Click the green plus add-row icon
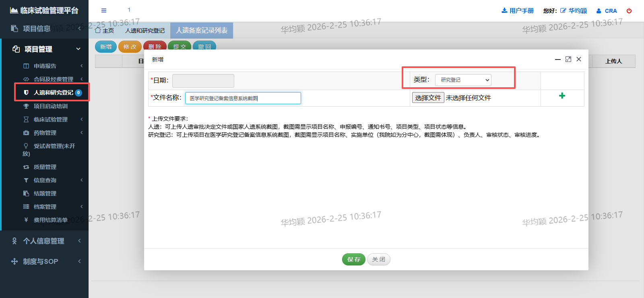Screen dimensions: 644x298 coord(562,96)
